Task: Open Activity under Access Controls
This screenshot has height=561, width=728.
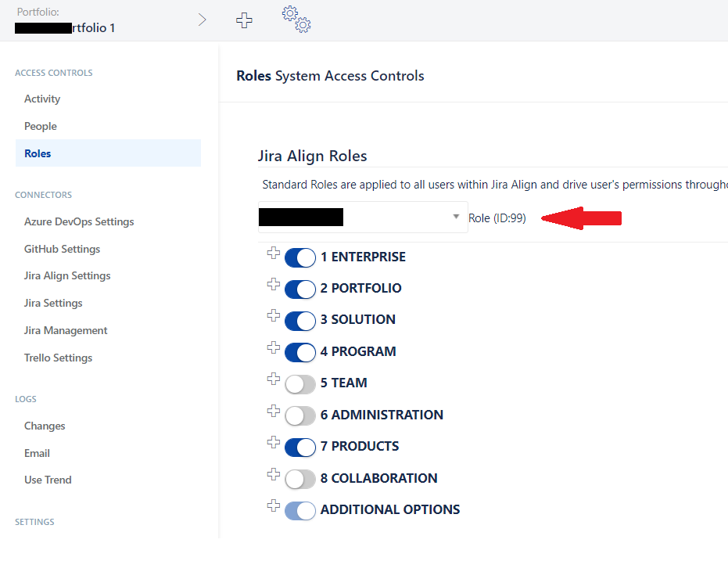Action: point(42,99)
